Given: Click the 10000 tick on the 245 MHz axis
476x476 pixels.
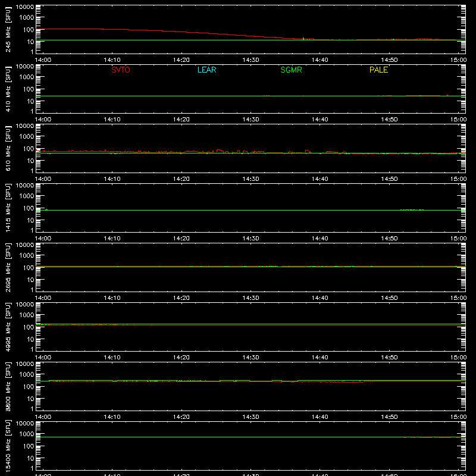Looking at the screenshot, I should click(25, 7).
